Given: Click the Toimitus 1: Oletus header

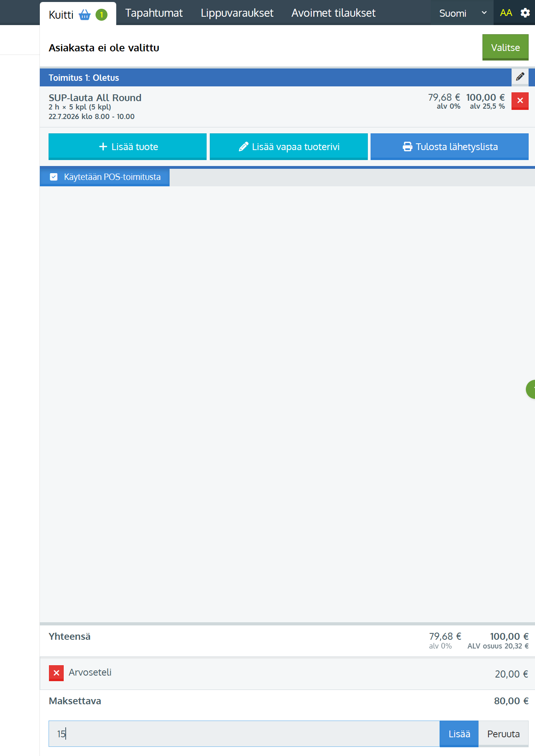Looking at the screenshot, I should 84,78.
